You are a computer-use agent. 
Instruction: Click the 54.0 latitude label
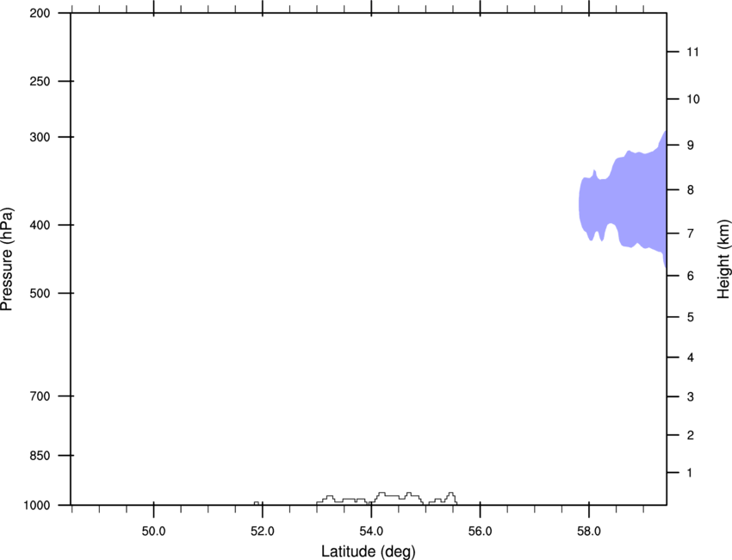tap(371, 531)
